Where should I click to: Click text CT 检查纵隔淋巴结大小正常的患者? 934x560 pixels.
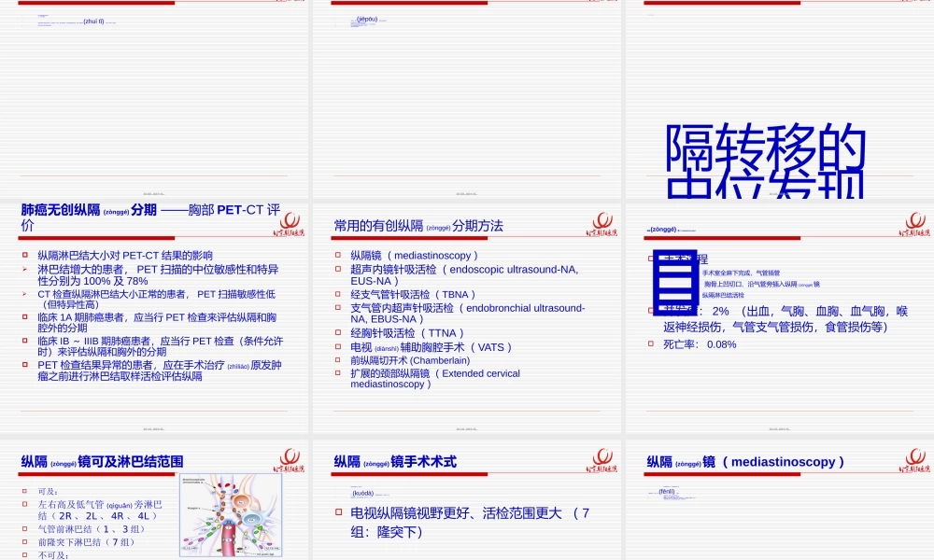pos(156,299)
